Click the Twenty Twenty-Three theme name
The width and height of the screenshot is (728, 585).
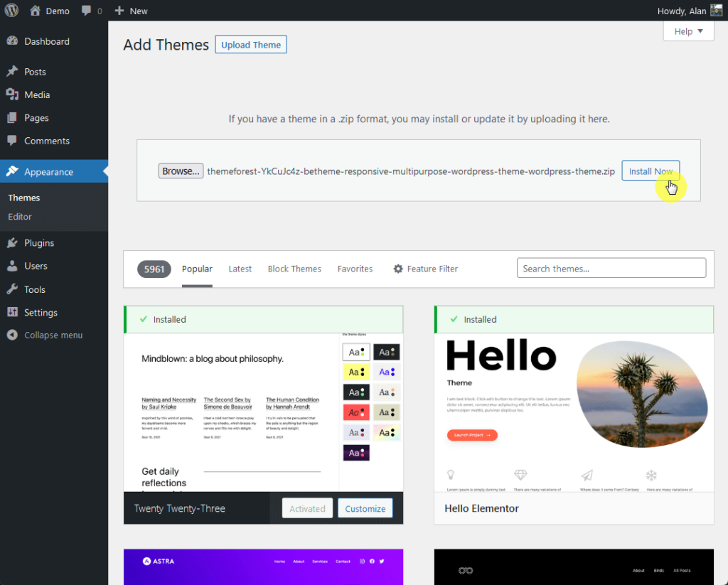coord(180,508)
